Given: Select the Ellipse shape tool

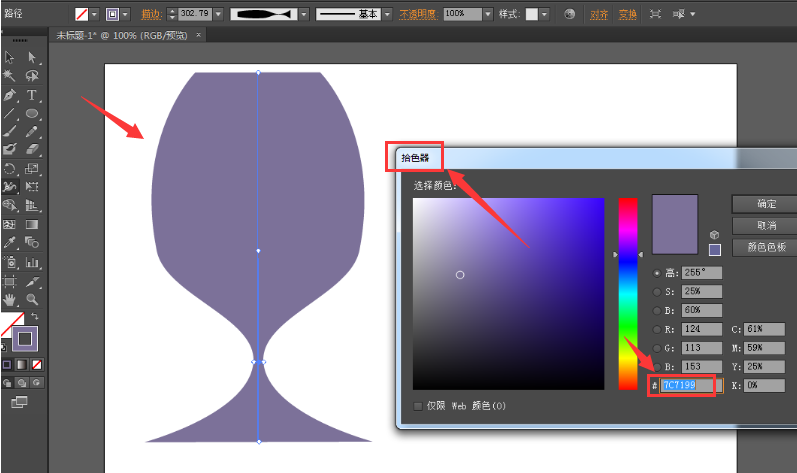Looking at the screenshot, I should pyautogui.click(x=32, y=113).
